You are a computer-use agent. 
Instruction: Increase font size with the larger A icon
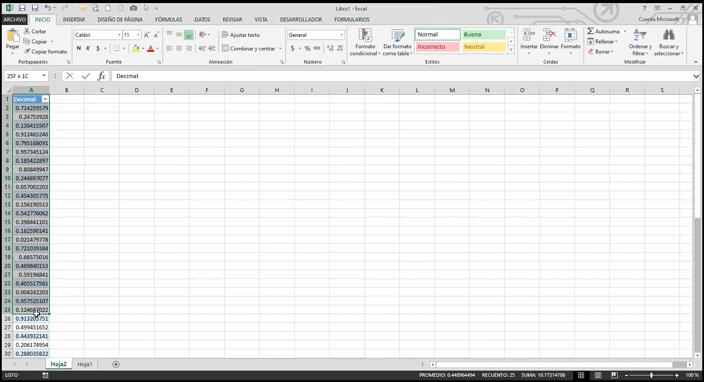146,35
